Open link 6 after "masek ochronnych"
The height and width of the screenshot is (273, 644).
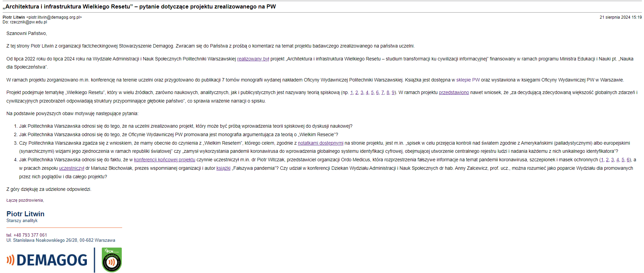628,160
